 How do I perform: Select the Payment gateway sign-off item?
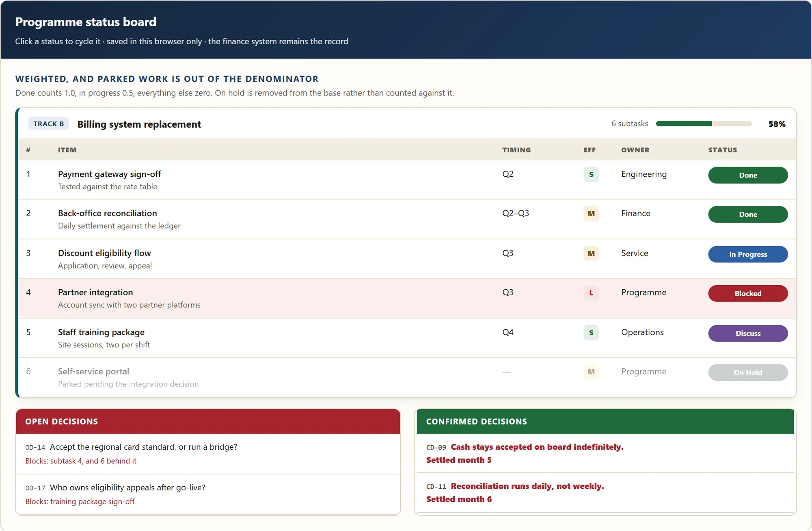click(x=110, y=174)
